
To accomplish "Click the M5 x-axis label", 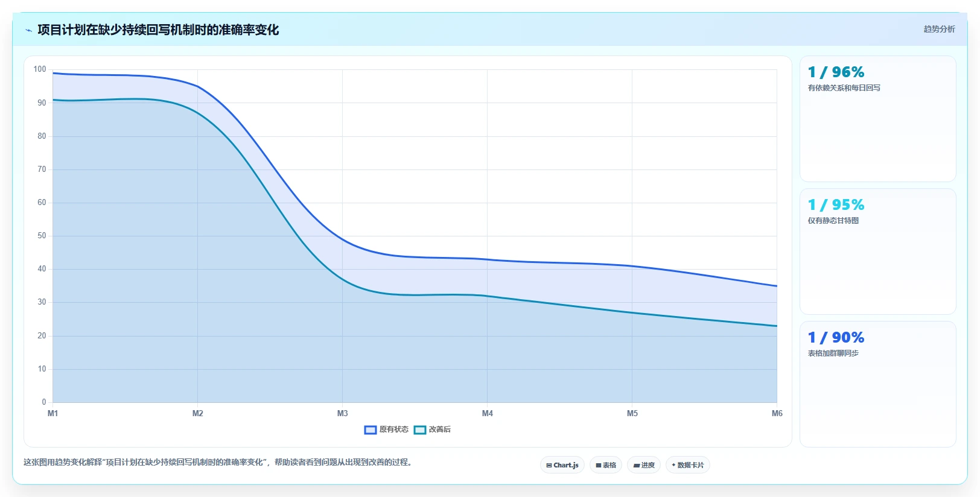I will (632, 414).
